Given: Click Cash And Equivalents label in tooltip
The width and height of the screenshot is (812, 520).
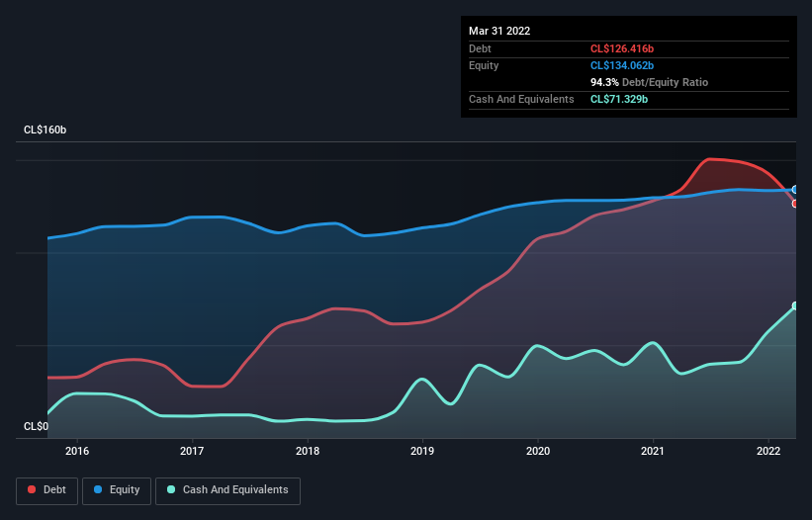Looking at the screenshot, I should click(x=521, y=99).
